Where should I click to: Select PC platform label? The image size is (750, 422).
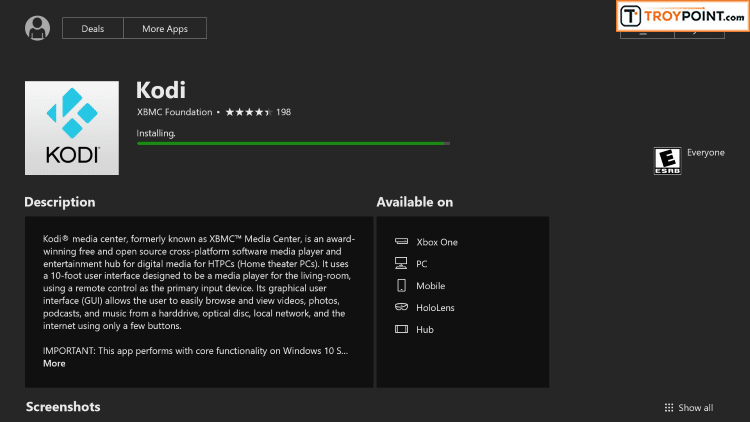[x=421, y=264]
